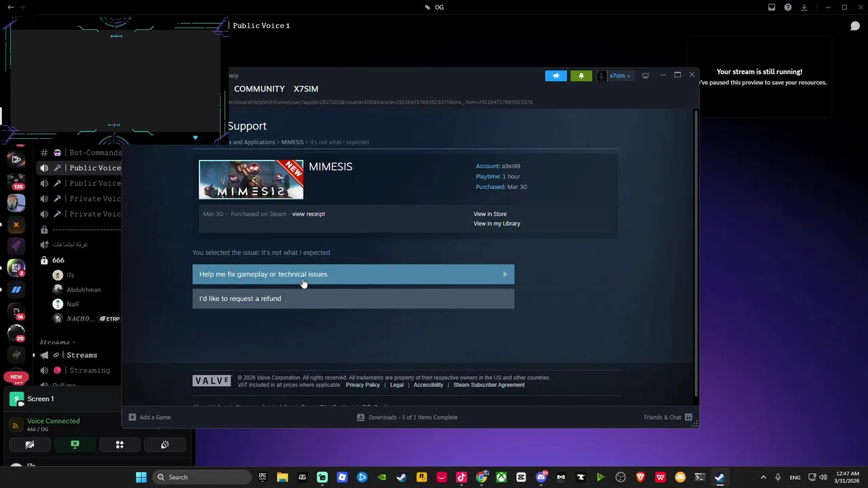Click View in Store link
This screenshot has height=488, width=868.
point(490,214)
